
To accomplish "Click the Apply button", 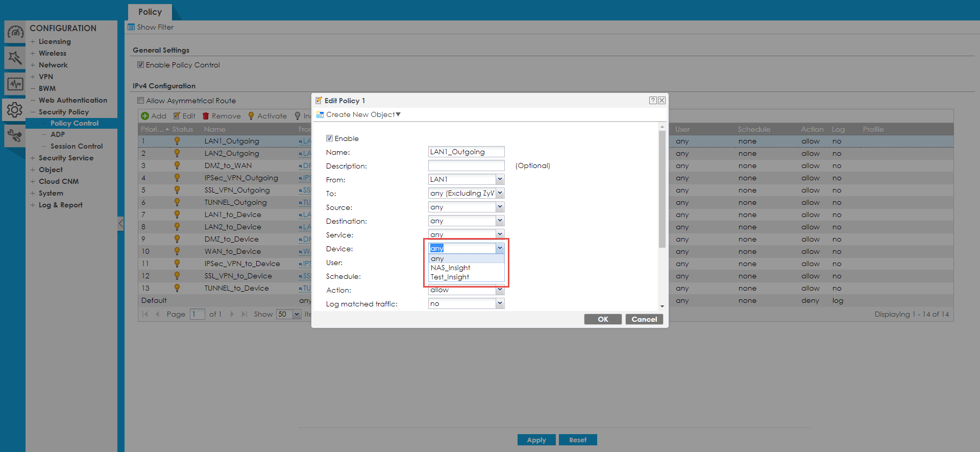I will [x=536, y=440].
